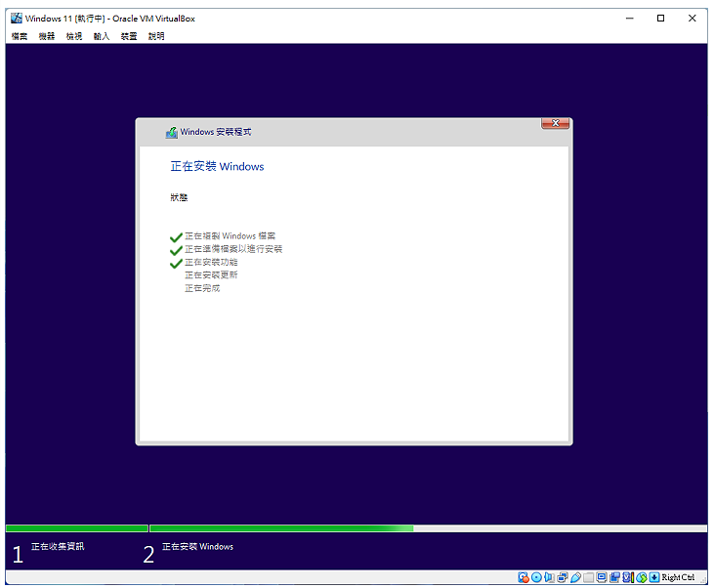Click the hard disk activity status icon
714x588 pixels.
click(524, 577)
